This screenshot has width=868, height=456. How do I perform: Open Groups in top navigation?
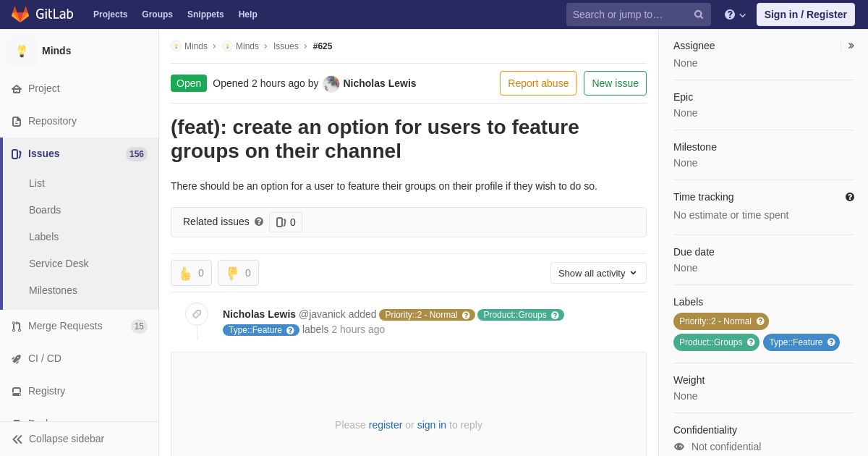click(x=157, y=14)
